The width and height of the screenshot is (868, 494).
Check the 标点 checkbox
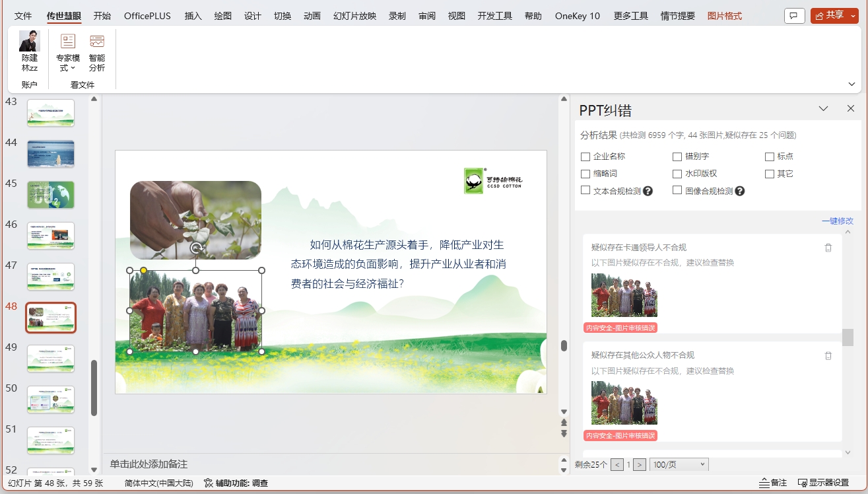[x=770, y=157]
